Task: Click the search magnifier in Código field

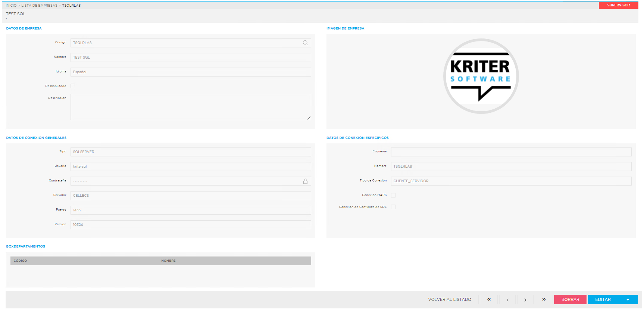Action: click(305, 43)
